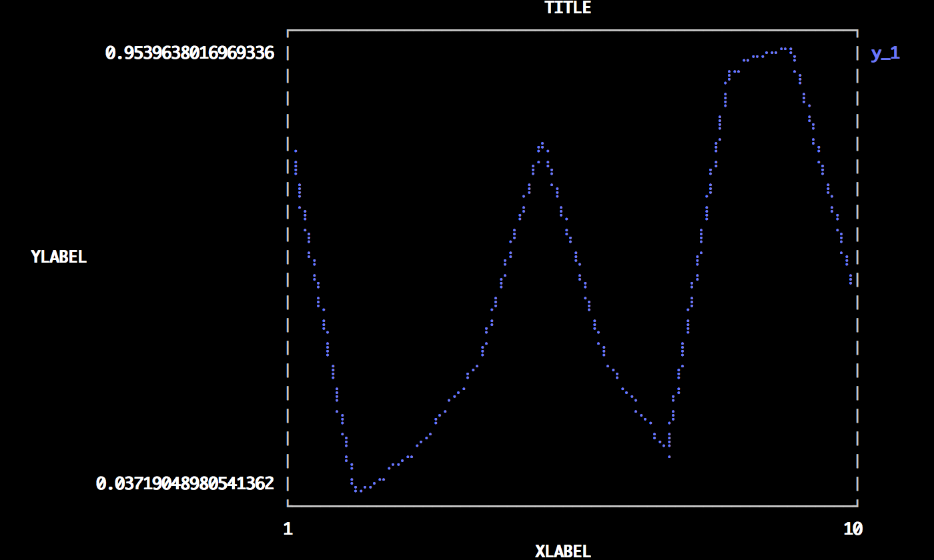This screenshot has height=560, width=934.
Task: Click the first data point at left edge
Action: click(296, 151)
